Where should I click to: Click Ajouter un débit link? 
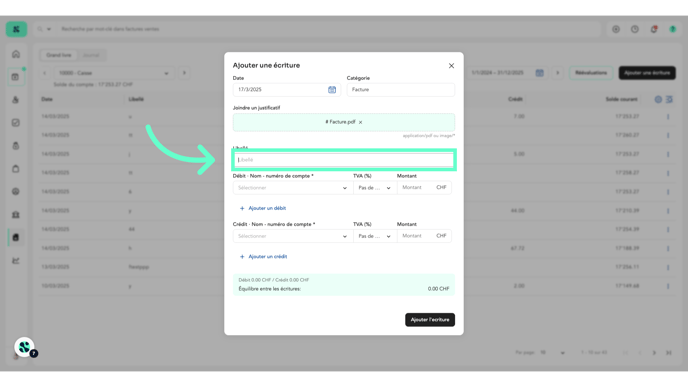click(263, 208)
